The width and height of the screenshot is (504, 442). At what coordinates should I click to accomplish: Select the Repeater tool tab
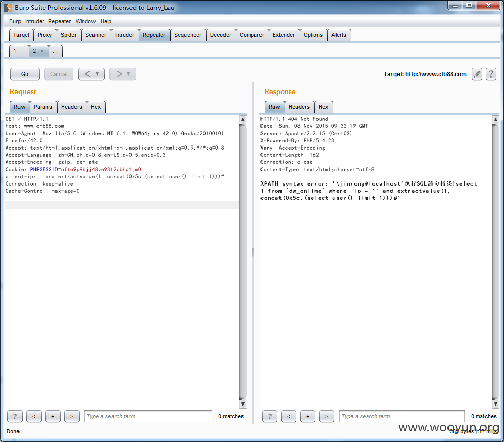(x=154, y=35)
